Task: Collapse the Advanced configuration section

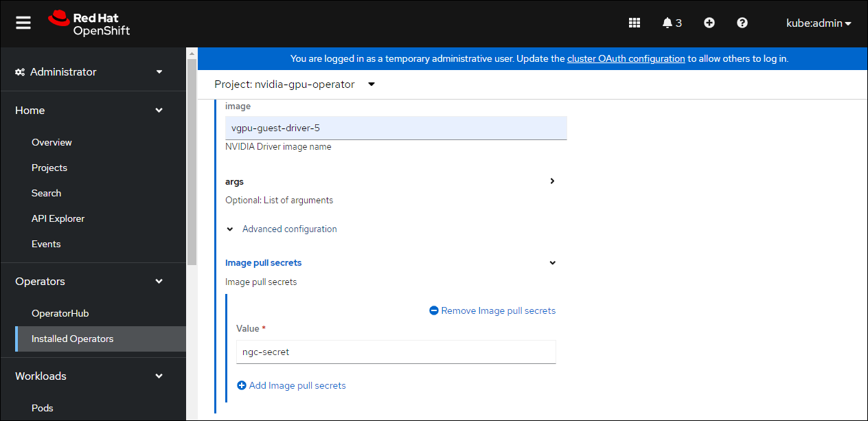Action: (x=230, y=229)
